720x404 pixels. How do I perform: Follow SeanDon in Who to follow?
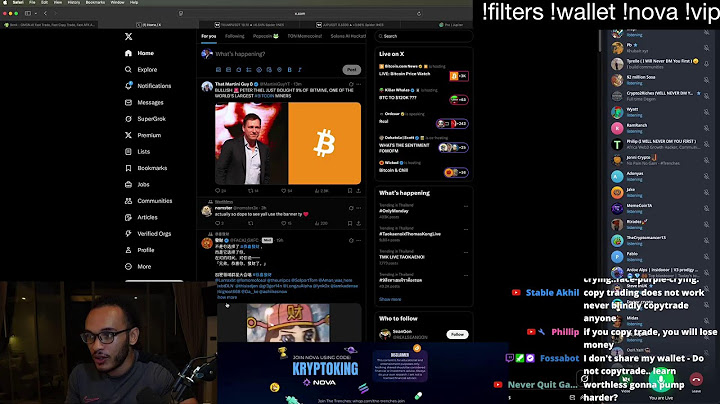(457, 335)
